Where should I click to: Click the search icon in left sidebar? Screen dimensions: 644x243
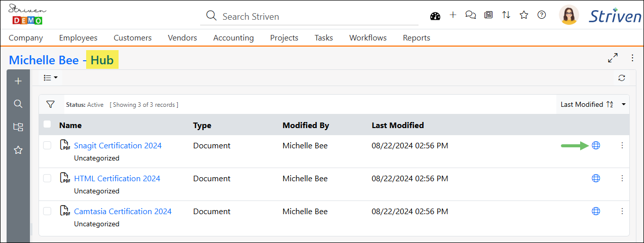[18, 104]
